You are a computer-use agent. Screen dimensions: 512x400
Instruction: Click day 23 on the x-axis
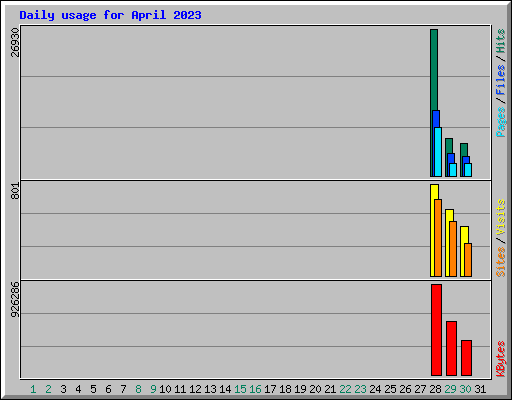360,389
